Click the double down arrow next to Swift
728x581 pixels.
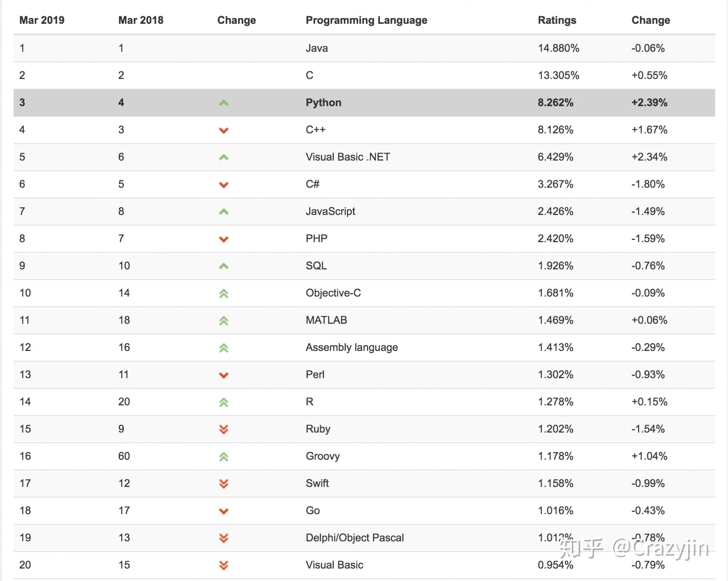(224, 484)
